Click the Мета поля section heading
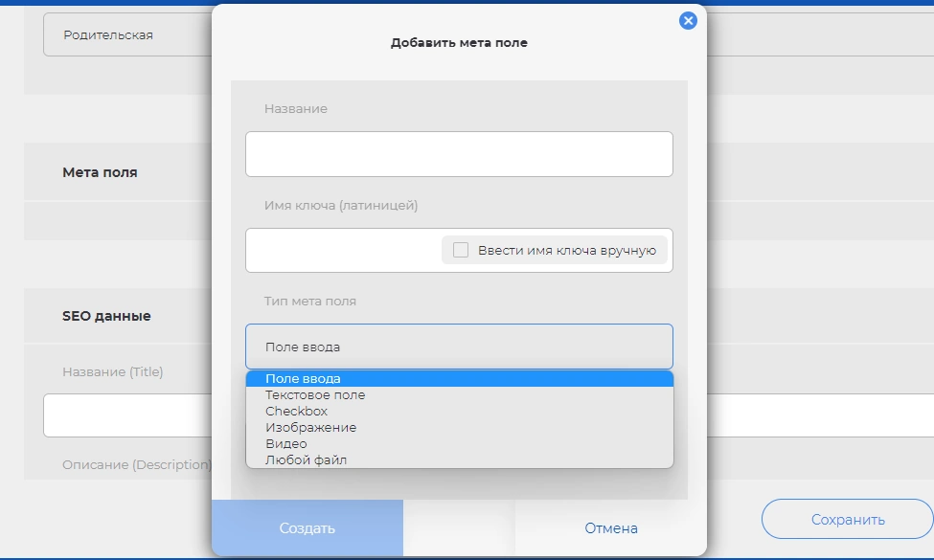 point(100,173)
